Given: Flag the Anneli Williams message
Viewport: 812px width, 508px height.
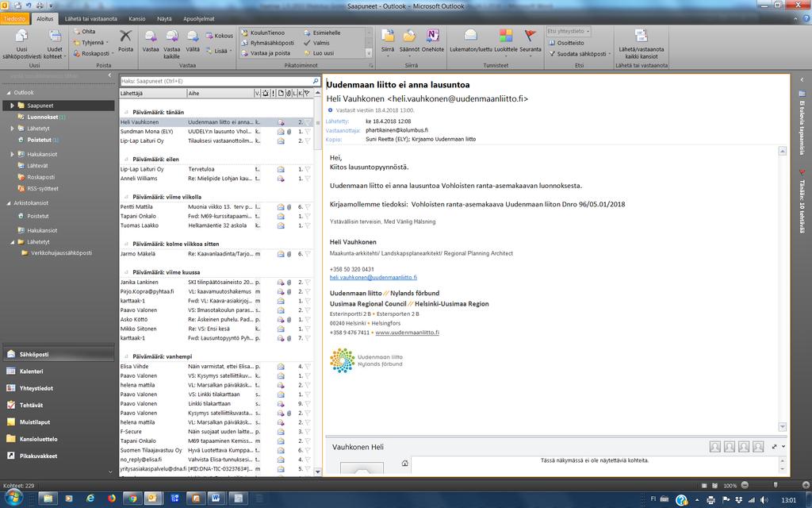Looking at the screenshot, I should click(307, 179).
